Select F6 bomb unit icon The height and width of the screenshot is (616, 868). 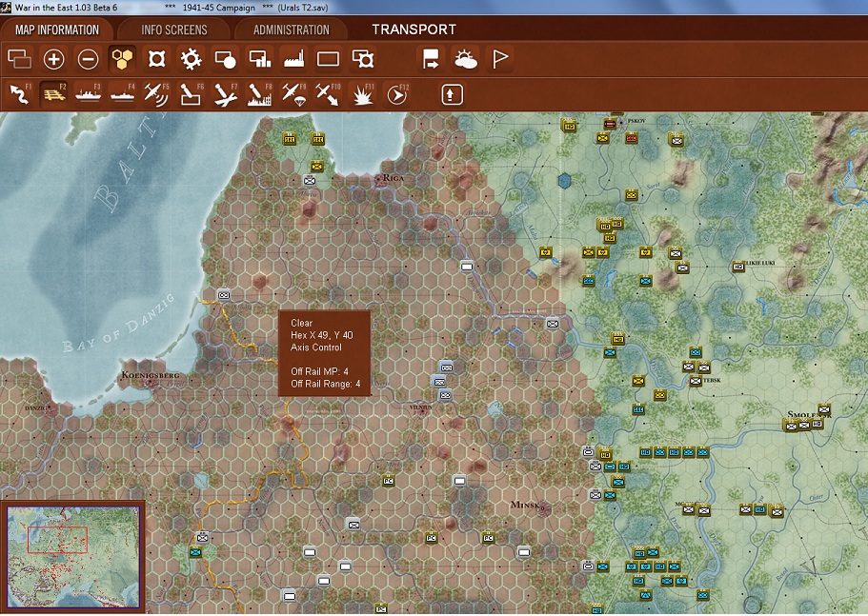191,94
